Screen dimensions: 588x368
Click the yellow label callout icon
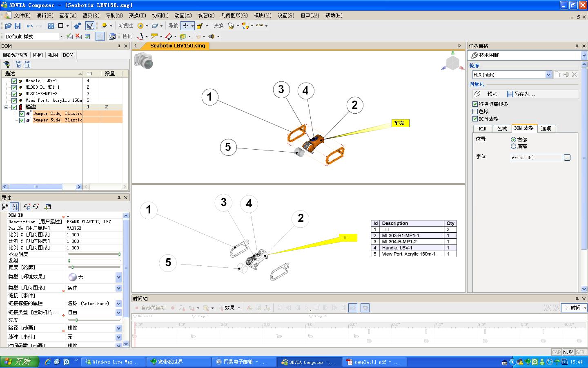pyautogui.click(x=154, y=36)
